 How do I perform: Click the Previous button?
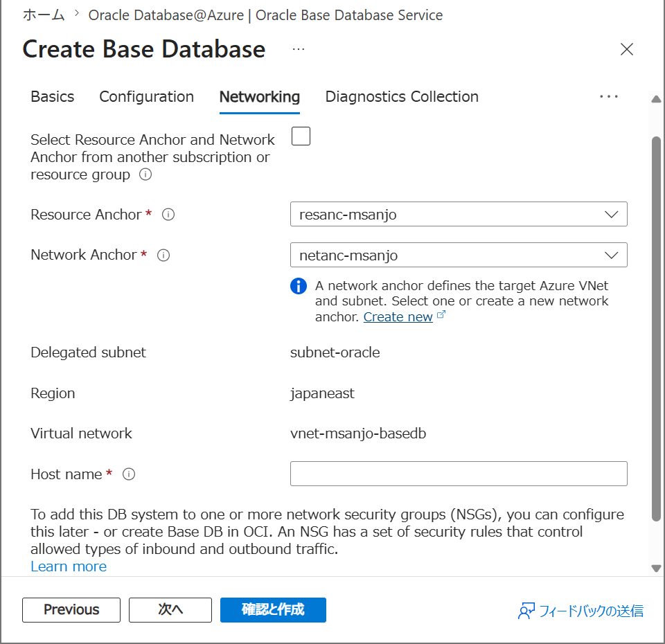(71, 609)
